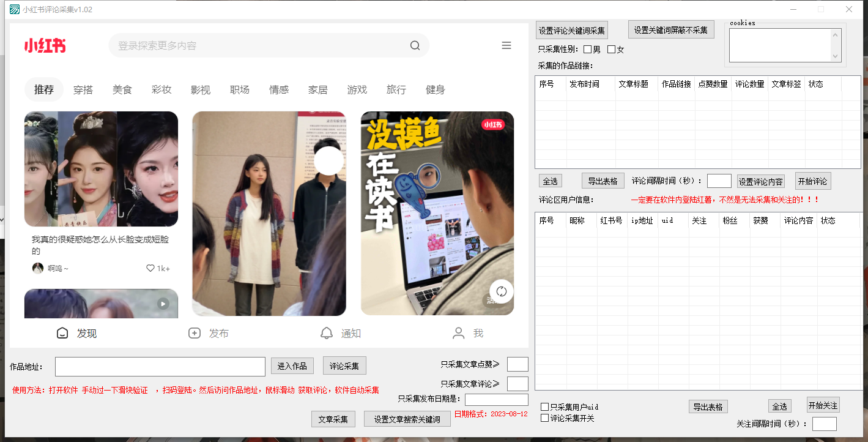Toggle the 评论采集开关 checkbox
The width and height of the screenshot is (868, 442).
click(544, 418)
